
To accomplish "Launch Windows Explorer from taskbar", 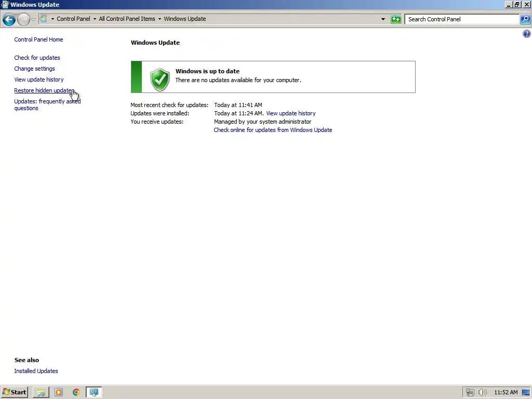I will coord(41,393).
